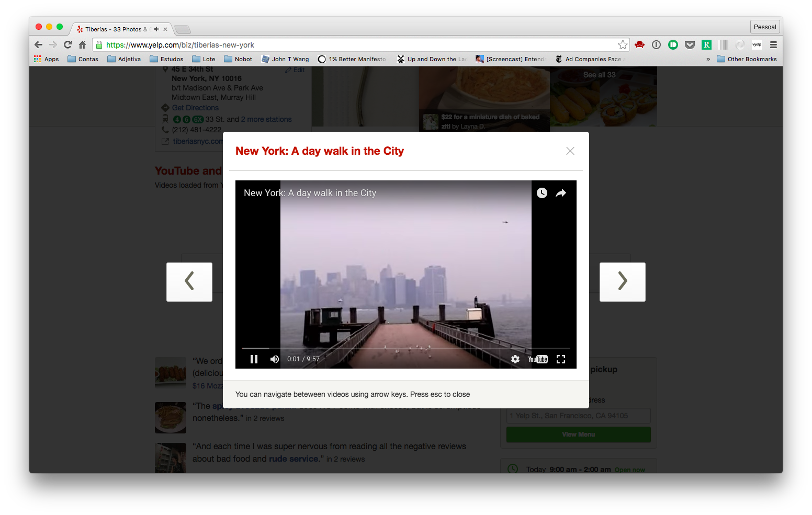Open the Contas bookmarks folder
This screenshot has height=515, width=812.
tap(83, 59)
